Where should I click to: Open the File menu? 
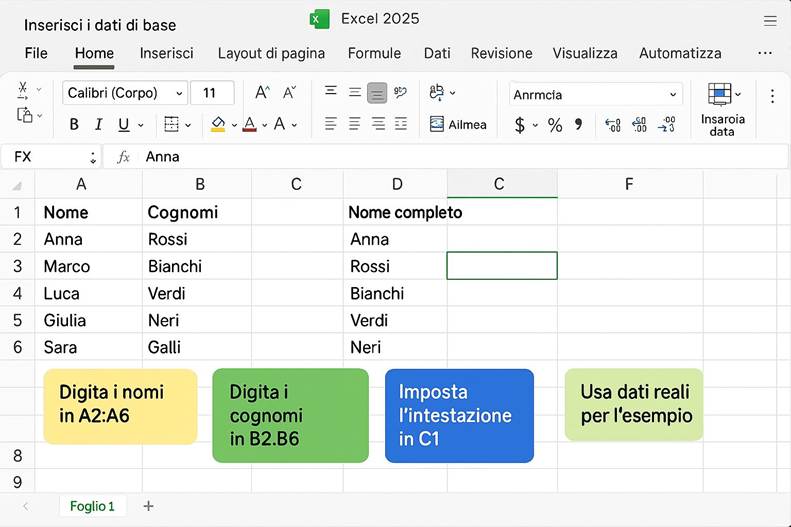(36, 53)
